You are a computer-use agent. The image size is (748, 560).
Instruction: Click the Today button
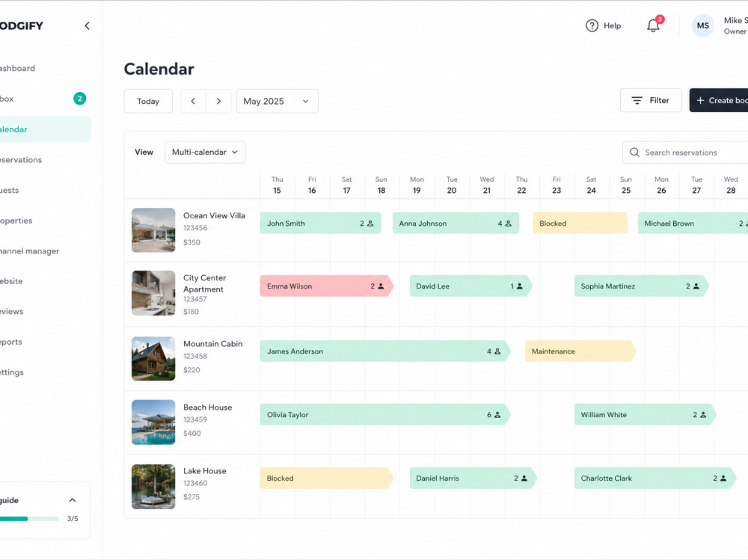[x=148, y=101]
